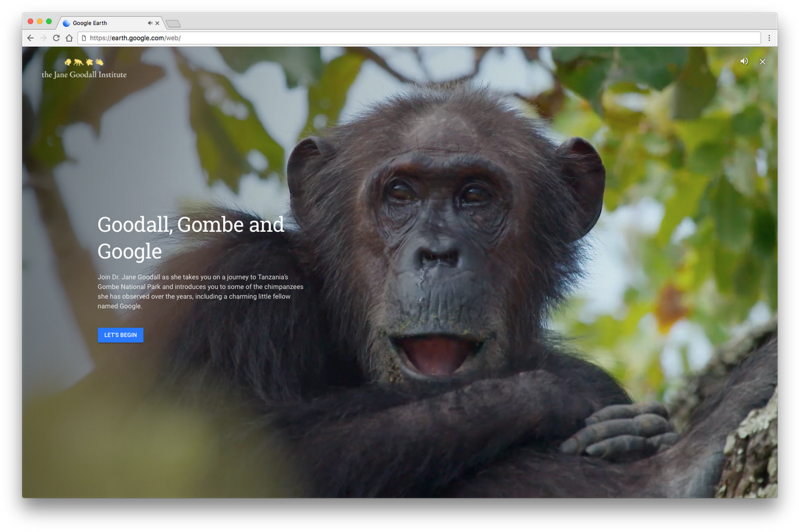Silence the tab via its audio indicator
The width and height of the screenshot is (799, 532).
[x=150, y=22]
